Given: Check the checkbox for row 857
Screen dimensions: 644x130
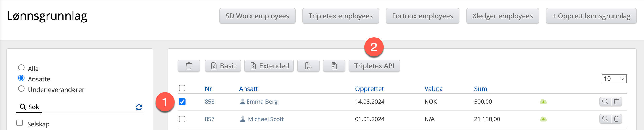Looking at the screenshot, I should (x=182, y=119).
